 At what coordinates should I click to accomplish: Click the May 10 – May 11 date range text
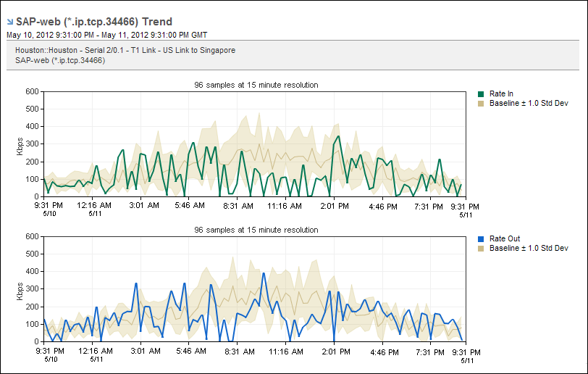point(106,34)
